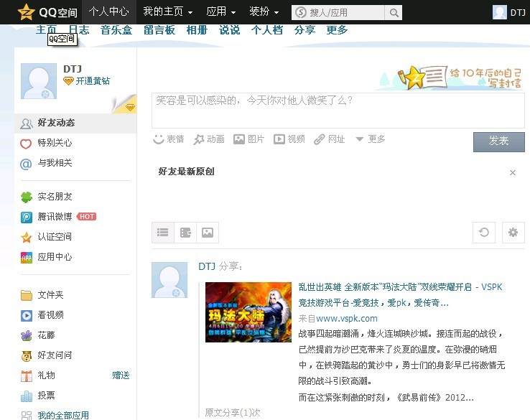Image resolution: width=530 pixels, height=420 pixels.
Task: Refresh the friend feed
Action: click(484, 233)
